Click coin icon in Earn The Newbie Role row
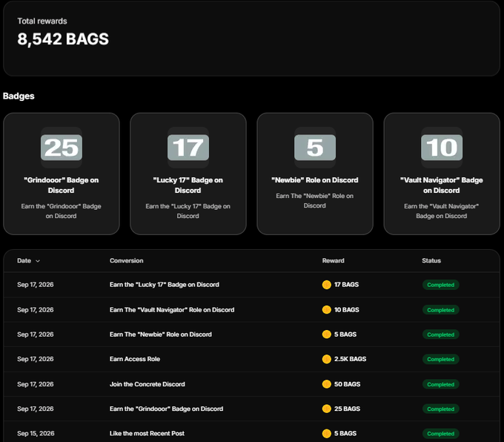Screen dimensions: 504x442 click(327, 334)
